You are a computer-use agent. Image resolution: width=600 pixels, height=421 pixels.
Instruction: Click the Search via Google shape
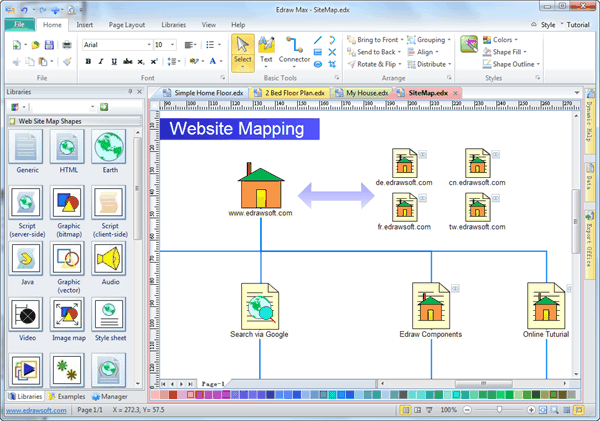(260, 306)
